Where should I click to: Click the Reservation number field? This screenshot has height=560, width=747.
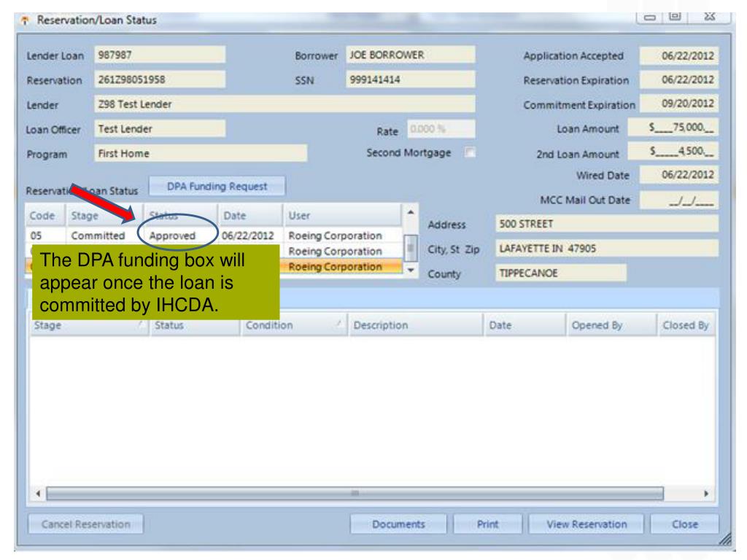[160, 79]
